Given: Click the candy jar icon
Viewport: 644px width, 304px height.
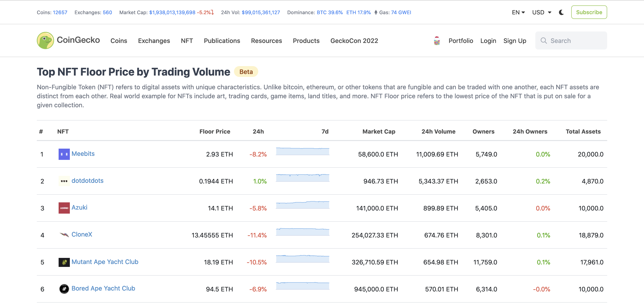Looking at the screenshot, I should coord(437,40).
